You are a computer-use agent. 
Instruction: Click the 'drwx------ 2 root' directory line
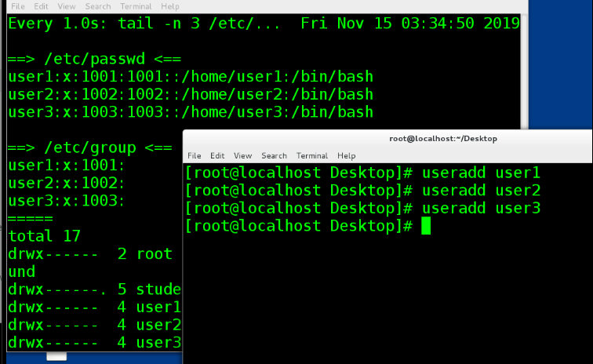point(90,254)
